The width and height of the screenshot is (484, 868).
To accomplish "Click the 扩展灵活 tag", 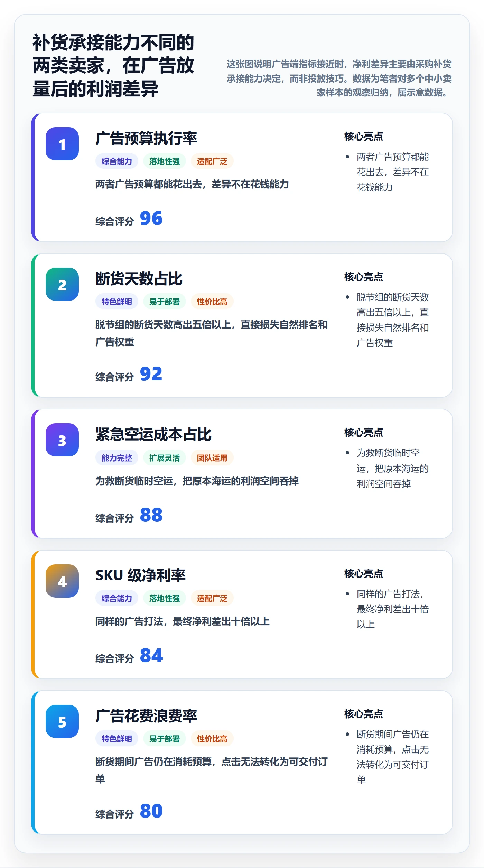I will (x=165, y=458).
